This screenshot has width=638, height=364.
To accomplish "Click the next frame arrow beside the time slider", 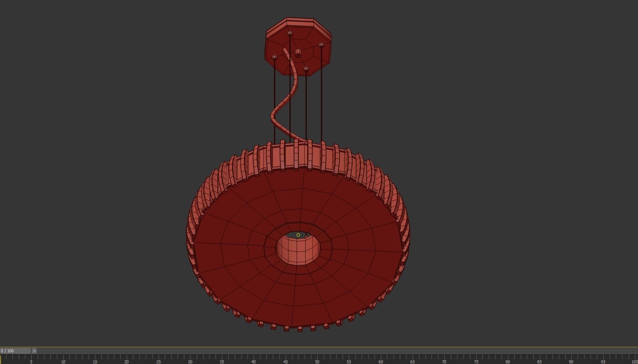I will 34,351.
